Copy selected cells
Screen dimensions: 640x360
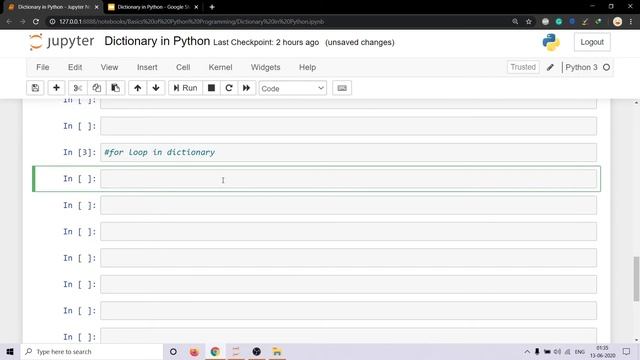pyautogui.click(x=96, y=88)
